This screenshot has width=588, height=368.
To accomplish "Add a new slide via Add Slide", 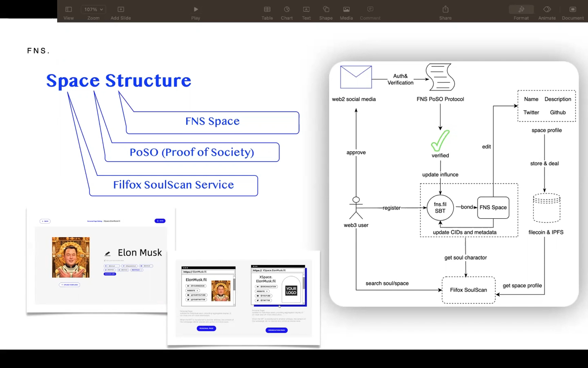I will pos(120,13).
